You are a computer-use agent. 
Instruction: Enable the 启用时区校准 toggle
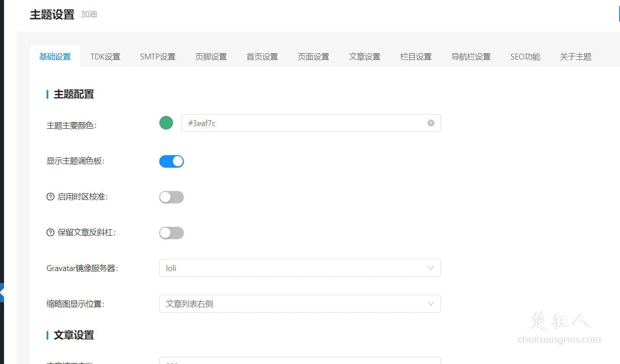click(171, 197)
